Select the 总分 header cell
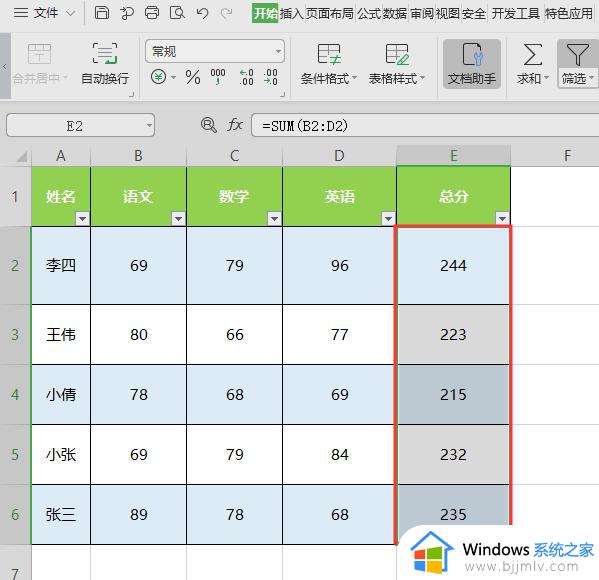 [453, 196]
